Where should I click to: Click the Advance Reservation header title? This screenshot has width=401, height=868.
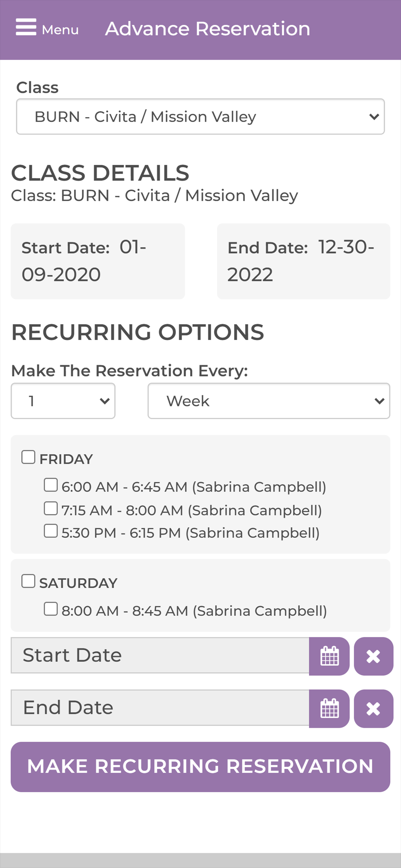tap(208, 29)
